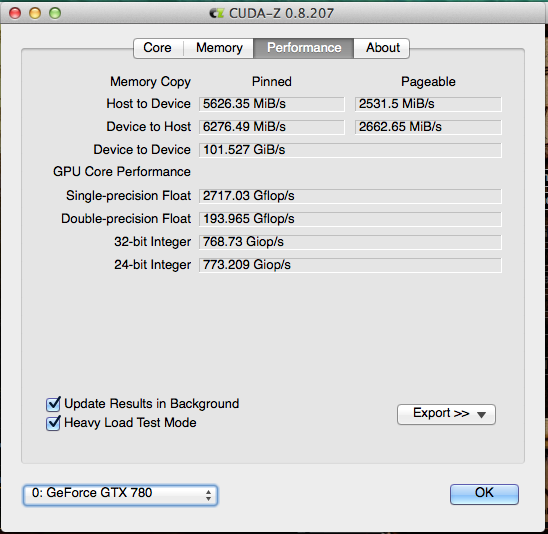Select the 193.965 Gflop/s double-precision value

(350, 219)
